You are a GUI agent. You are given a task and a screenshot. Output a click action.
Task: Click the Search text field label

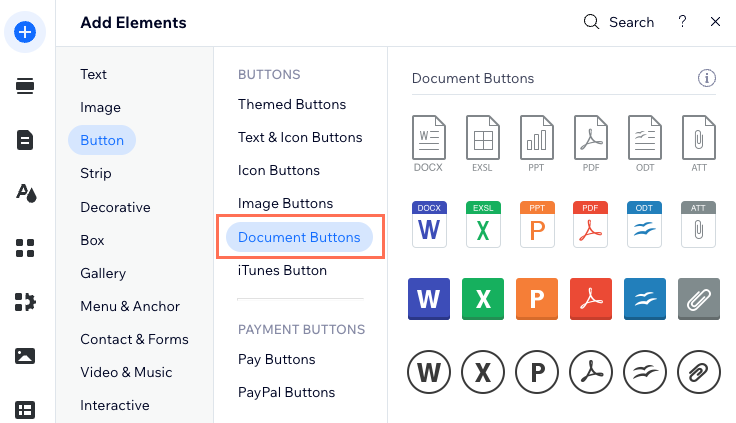(631, 22)
